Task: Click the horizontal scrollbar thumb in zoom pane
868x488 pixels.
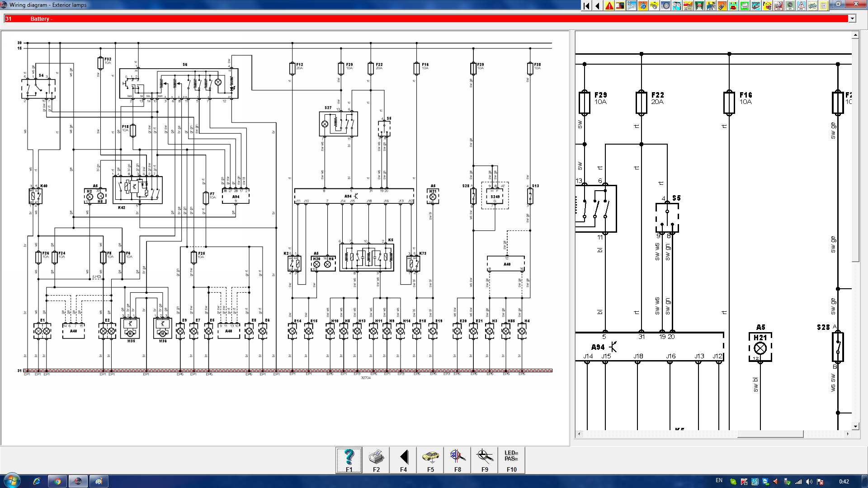Action: click(770, 434)
